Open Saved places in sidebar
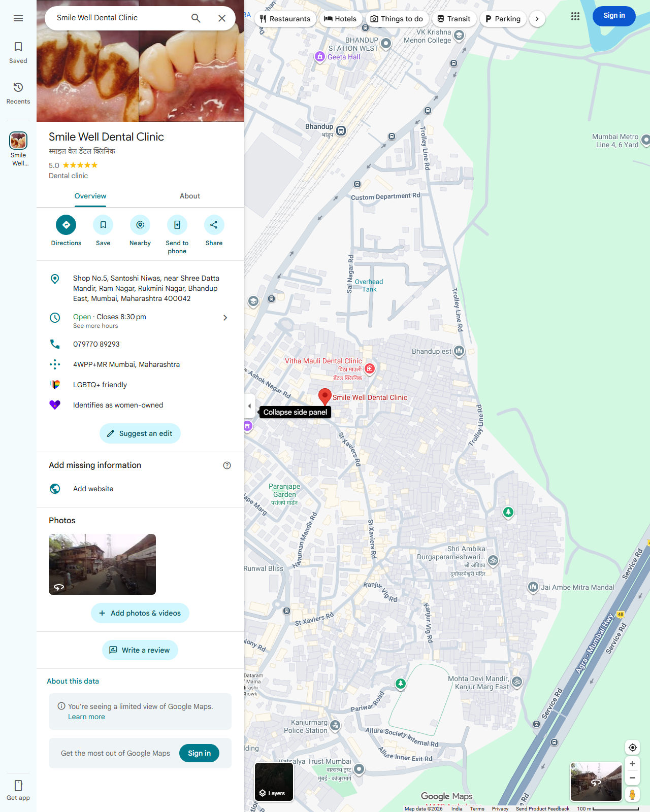650x812 pixels. pos(18,53)
